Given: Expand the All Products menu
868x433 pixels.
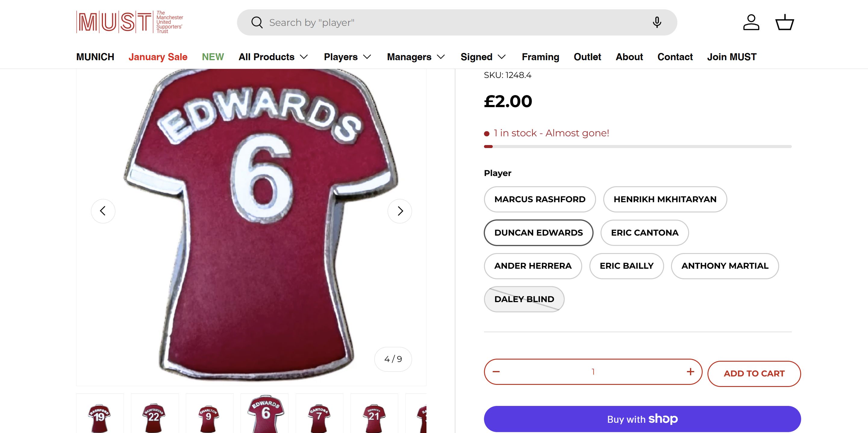Looking at the screenshot, I should coord(273,57).
